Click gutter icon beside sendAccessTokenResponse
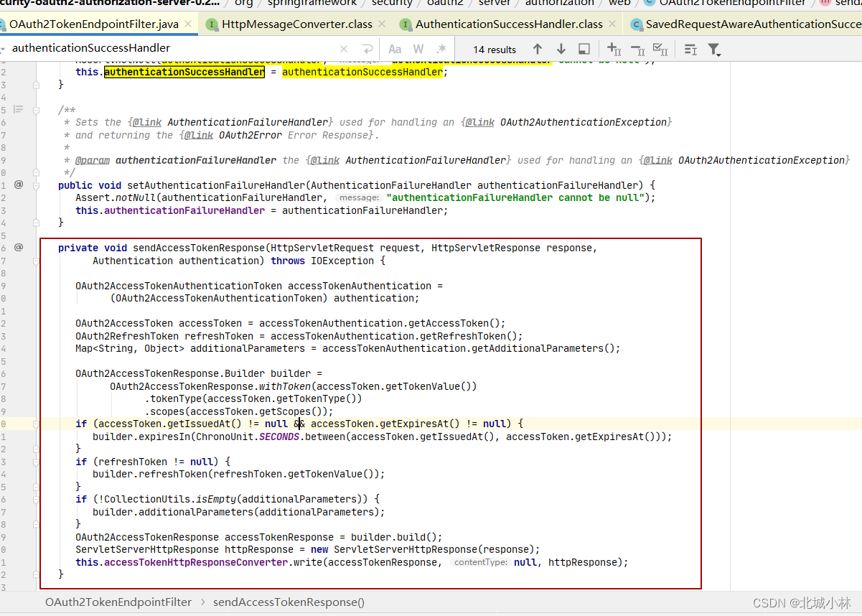The height and width of the screenshot is (616, 862). pyautogui.click(x=19, y=247)
